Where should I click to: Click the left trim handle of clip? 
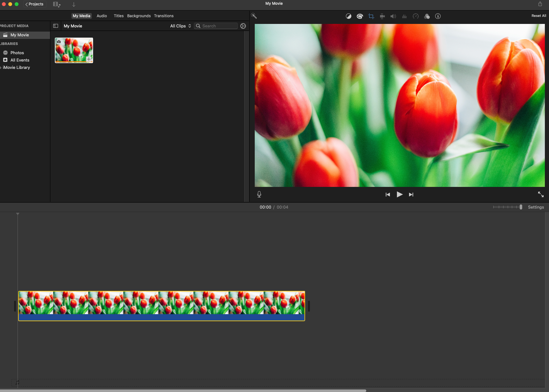click(x=15, y=306)
